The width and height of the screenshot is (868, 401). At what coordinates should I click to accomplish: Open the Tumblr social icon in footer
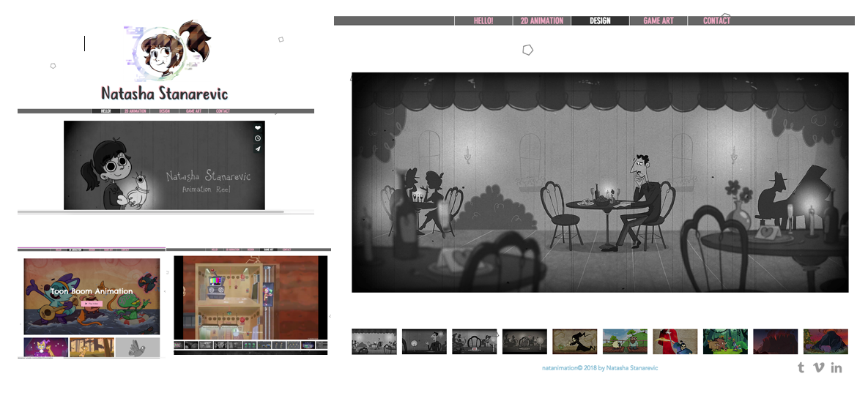(x=801, y=367)
